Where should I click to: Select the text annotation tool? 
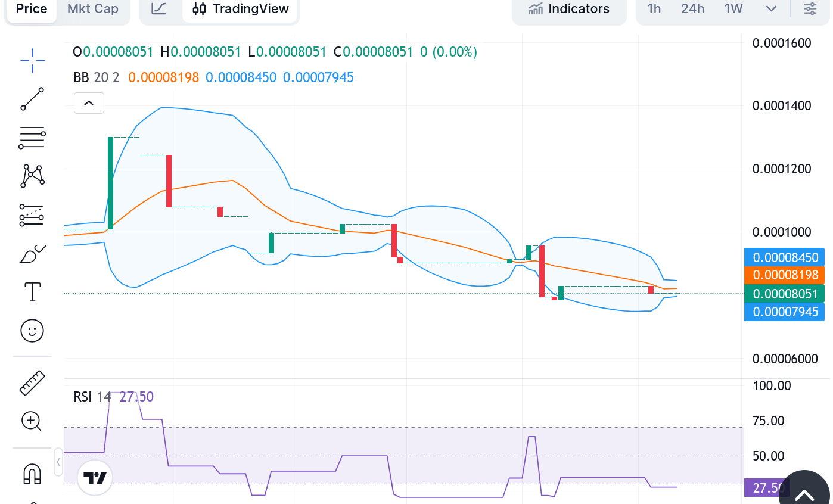pos(32,292)
